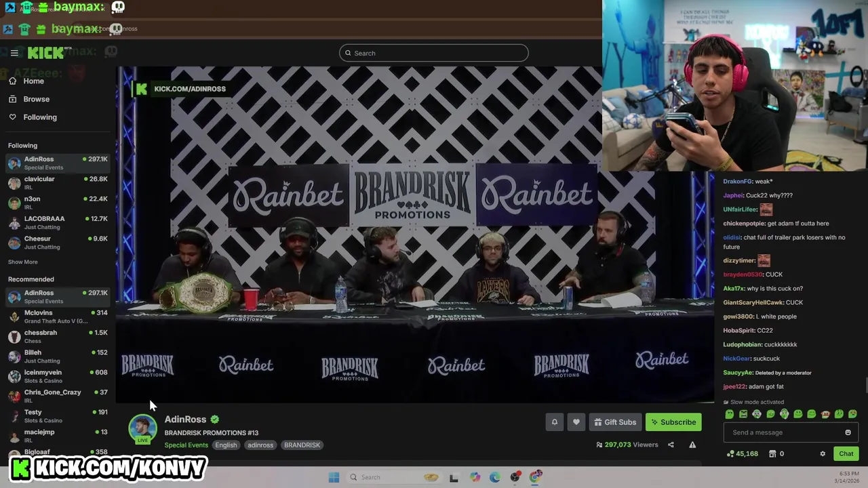This screenshot has height=488, width=868.
Task: Open Cheesur channel in Following list
Action: pos(58,243)
